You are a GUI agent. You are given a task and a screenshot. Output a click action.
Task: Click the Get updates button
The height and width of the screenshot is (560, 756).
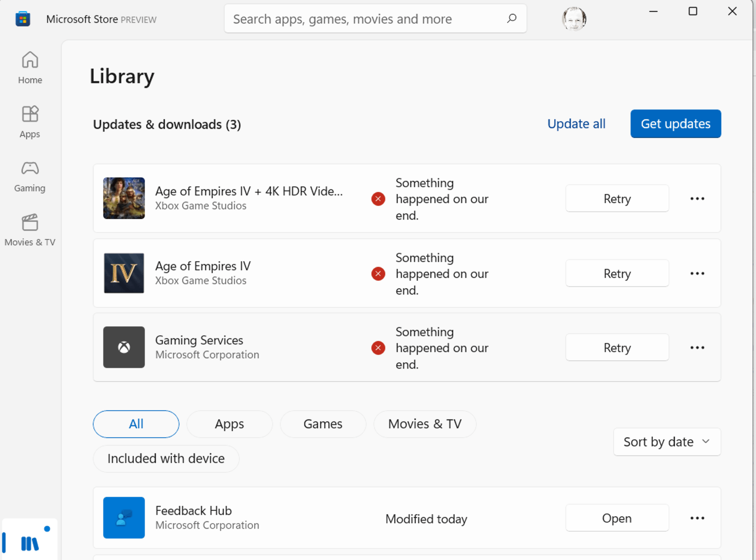(x=675, y=124)
